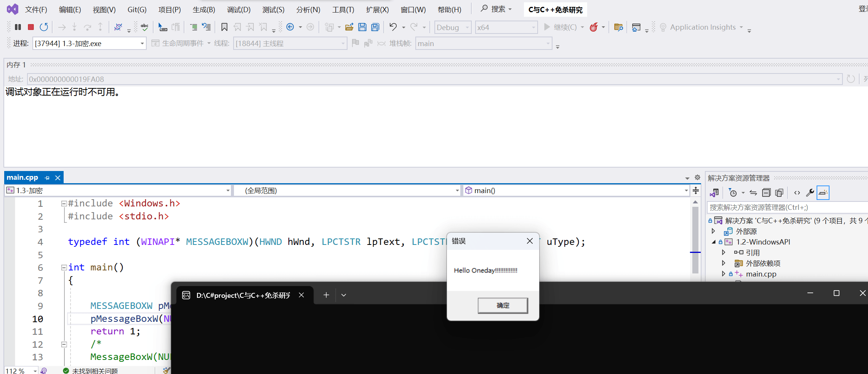Screen dimensions: 868x374
Task: Click the Undo arrow icon
Action: pyautogui.click(x=393, y=27)
